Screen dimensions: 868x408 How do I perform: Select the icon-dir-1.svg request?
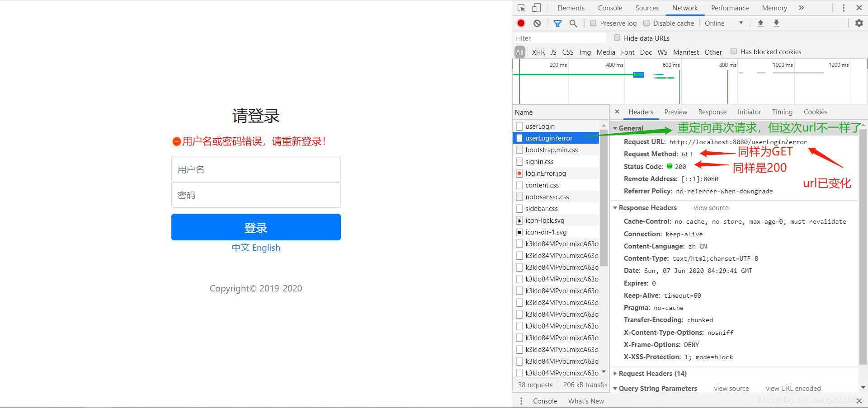[556, 232]
